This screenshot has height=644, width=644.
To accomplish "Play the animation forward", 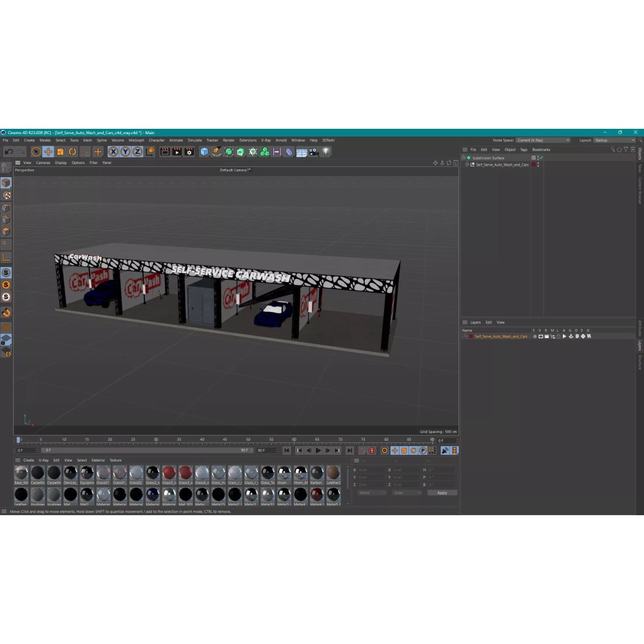I will coord(318,451).
